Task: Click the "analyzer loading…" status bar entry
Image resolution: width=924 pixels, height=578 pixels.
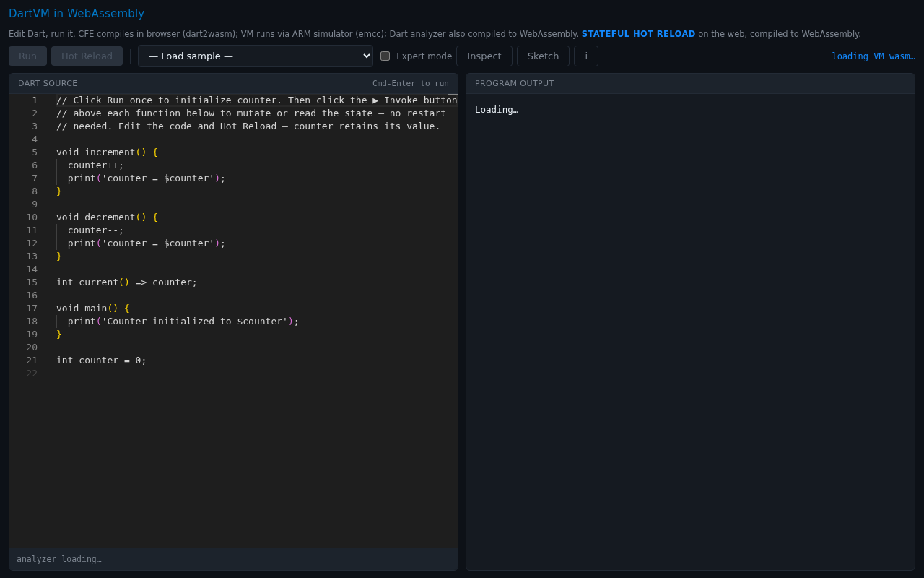Action: [x=59, y=559]
